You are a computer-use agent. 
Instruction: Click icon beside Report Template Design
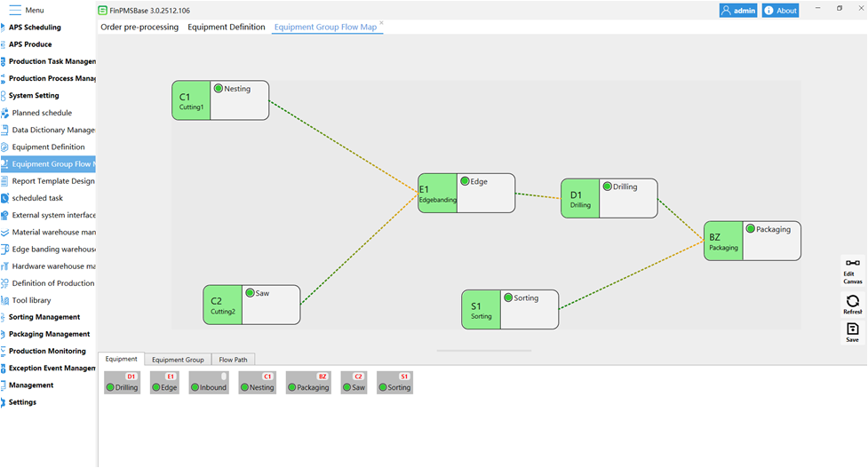(x=4, y=181)
